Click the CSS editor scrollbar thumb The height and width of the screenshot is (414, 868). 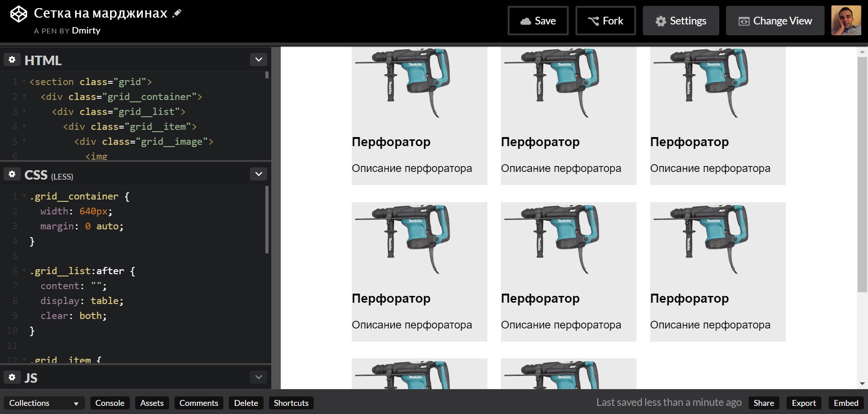(x=267, y=219)
